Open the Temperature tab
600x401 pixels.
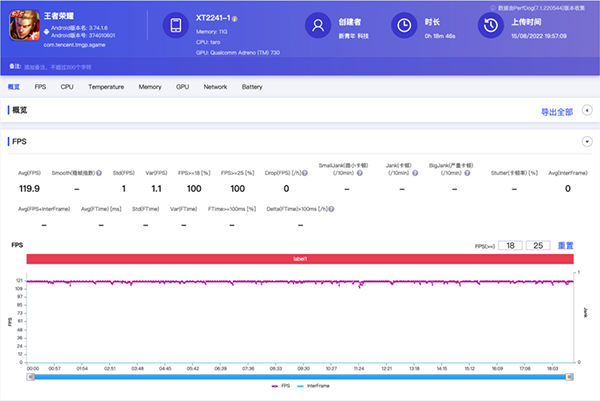point(106,88)
